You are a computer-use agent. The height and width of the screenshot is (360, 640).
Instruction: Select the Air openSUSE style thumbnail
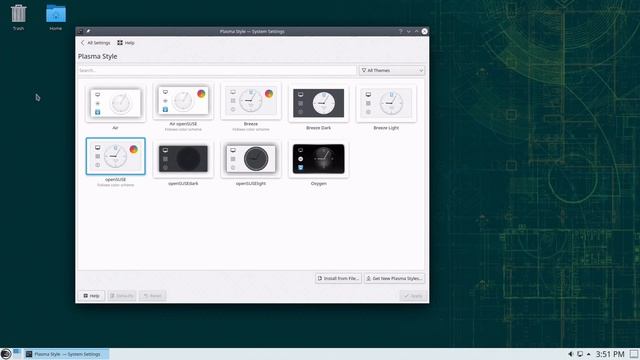coord(183,101)
